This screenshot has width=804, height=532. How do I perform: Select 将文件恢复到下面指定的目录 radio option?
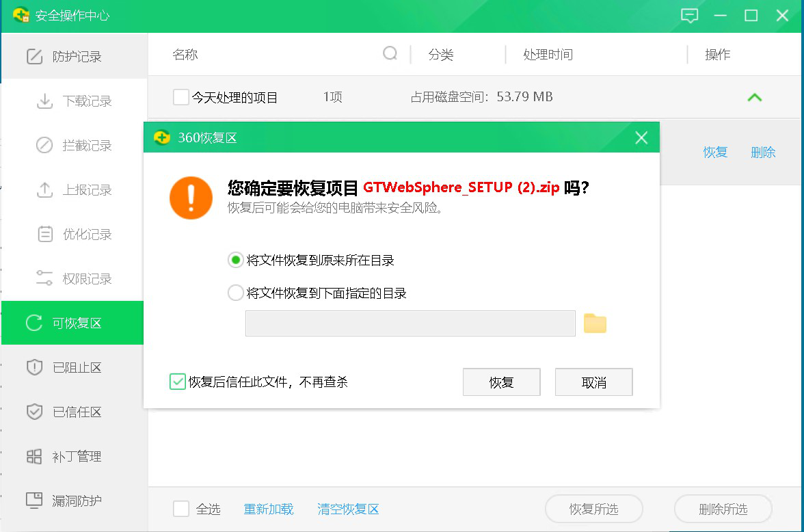pos(236,293)
